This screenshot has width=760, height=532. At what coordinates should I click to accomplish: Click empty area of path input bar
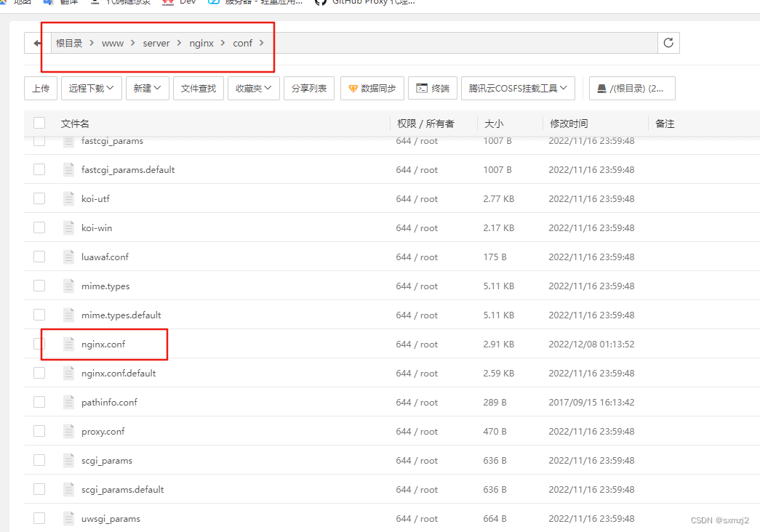point(460,43)
